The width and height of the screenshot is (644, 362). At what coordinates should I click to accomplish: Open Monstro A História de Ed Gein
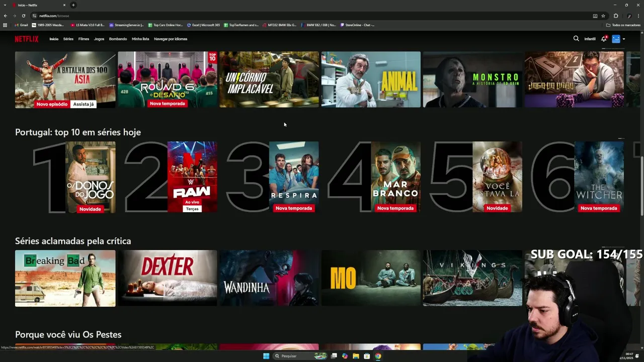point(472,79)
